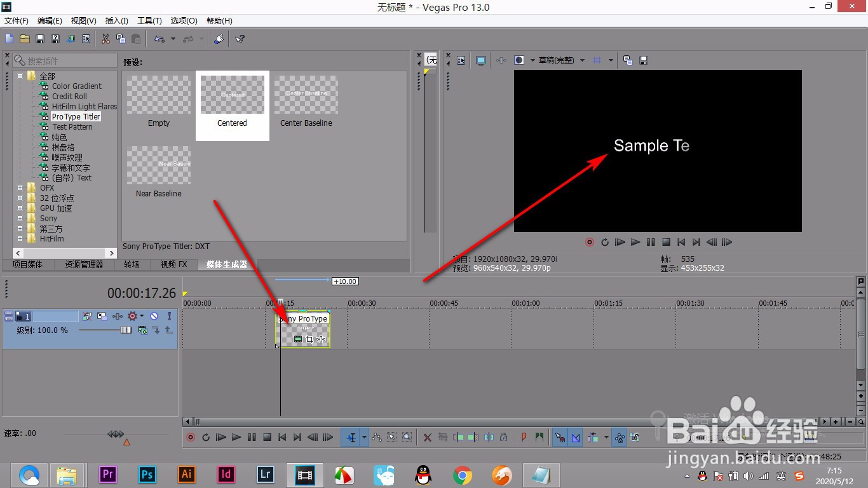The height and width of the screenshot is (488, 868).
Task: Toggle split screen view in preview
Action: tap(519, 60)
